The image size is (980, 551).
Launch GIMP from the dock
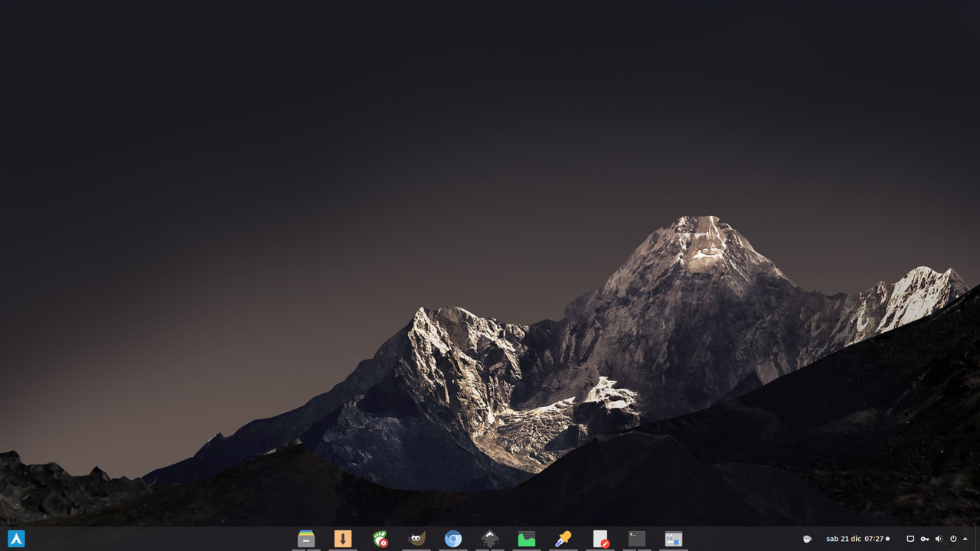(x=416, y=539)
